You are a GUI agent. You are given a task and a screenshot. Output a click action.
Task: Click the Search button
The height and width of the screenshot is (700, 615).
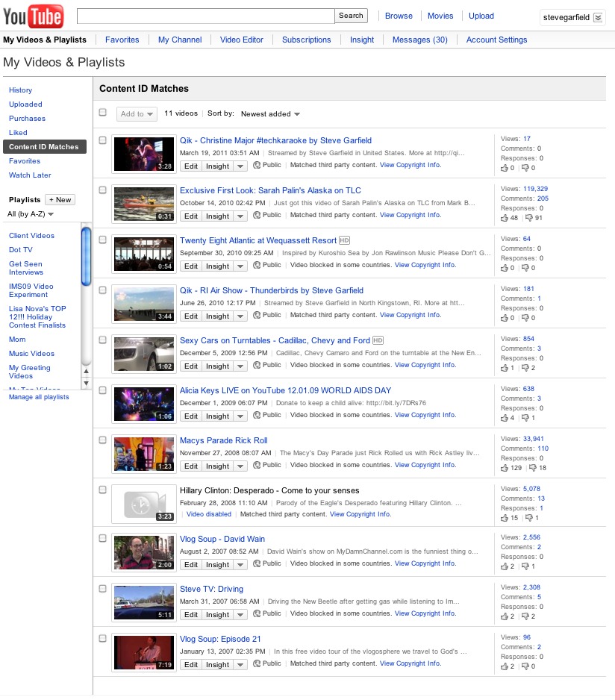[351, 16]
